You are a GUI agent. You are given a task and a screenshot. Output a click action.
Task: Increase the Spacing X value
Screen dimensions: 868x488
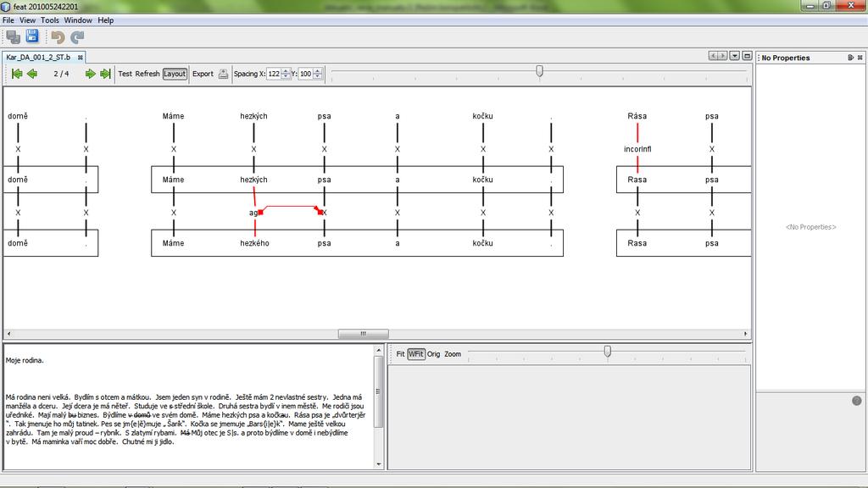pyautogui.click(x=286, y=71)
